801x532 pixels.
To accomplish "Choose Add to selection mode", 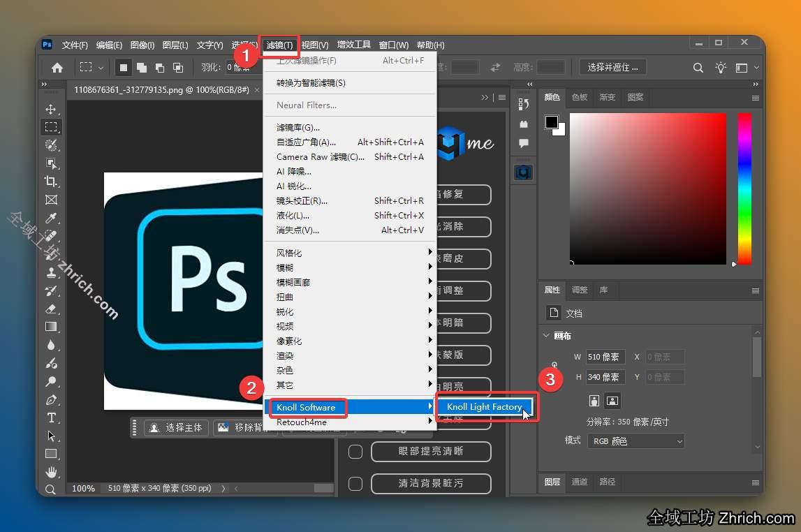I will click(142, 68).
